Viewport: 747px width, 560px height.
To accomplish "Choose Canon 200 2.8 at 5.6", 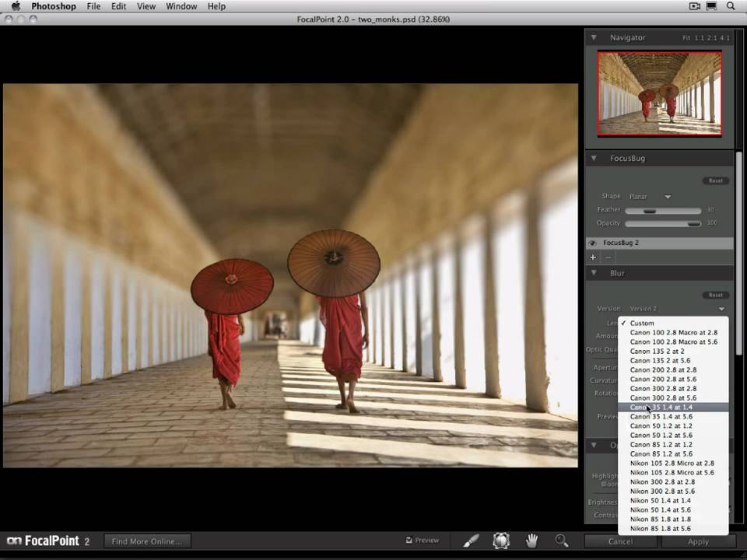I will (673, 379).
